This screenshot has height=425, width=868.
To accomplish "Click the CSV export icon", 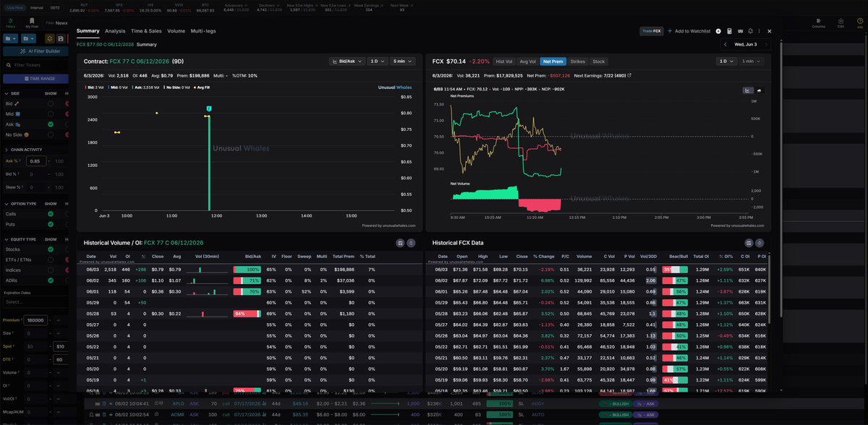I will click(x=841, y=22).
